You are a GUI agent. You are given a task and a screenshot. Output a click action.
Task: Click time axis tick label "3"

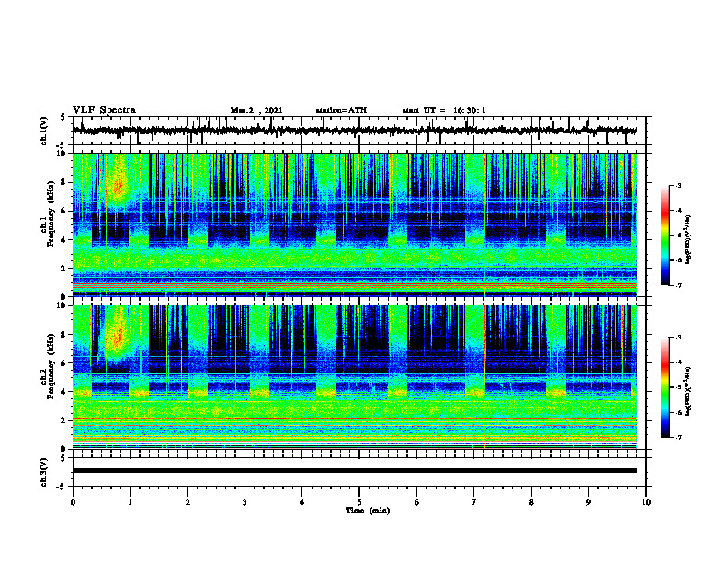[x=245, y=502]
